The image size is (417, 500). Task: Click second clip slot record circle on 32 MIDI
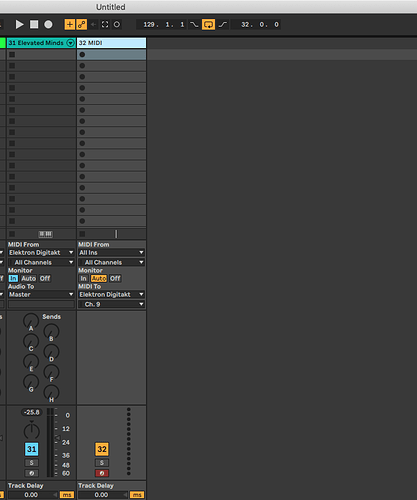(x=82, y=66)
